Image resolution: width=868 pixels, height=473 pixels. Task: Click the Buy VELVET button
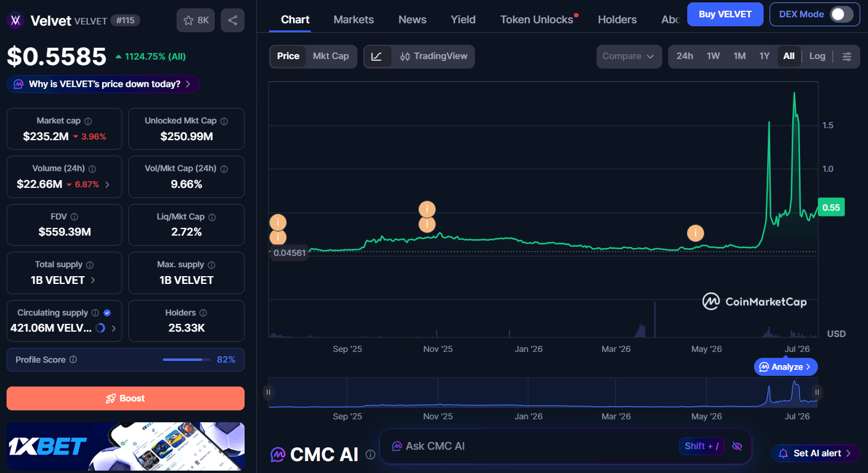[x=725, y=14]
